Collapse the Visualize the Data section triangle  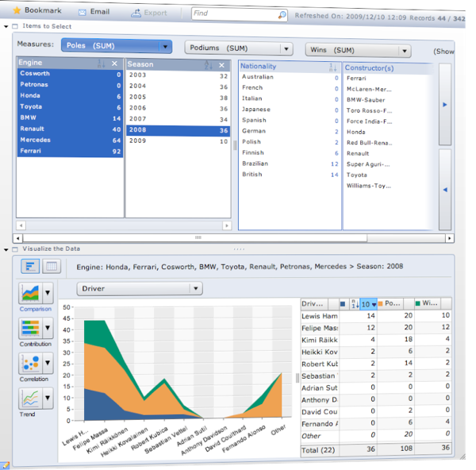6,250
